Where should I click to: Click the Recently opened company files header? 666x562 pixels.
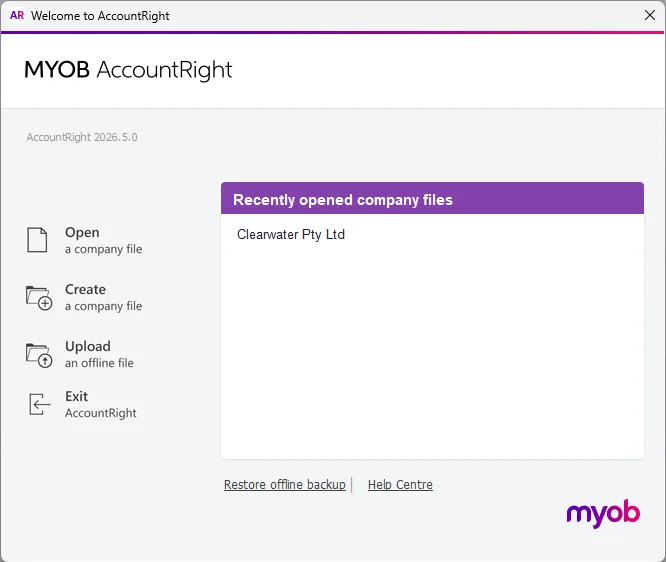[432, 198]
